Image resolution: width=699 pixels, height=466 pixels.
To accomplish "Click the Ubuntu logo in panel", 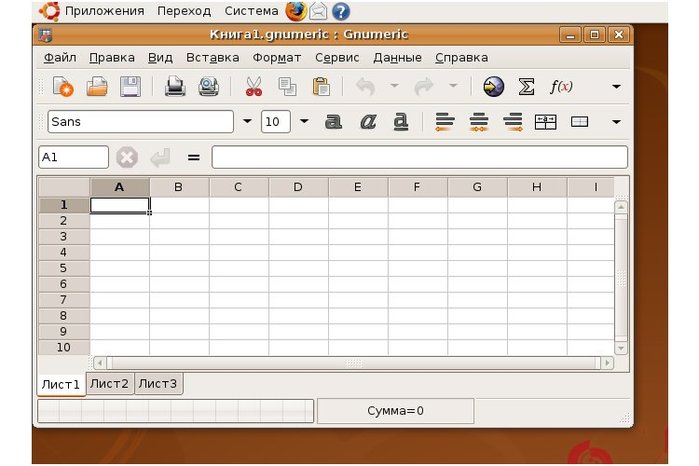I will point(49,11).
